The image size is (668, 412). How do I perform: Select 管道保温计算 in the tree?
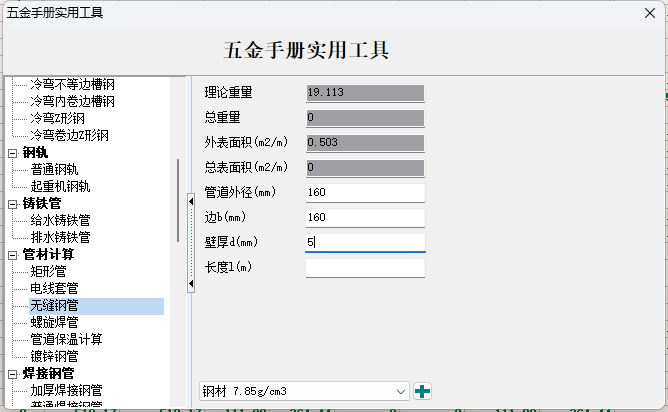tap(66, 340)
